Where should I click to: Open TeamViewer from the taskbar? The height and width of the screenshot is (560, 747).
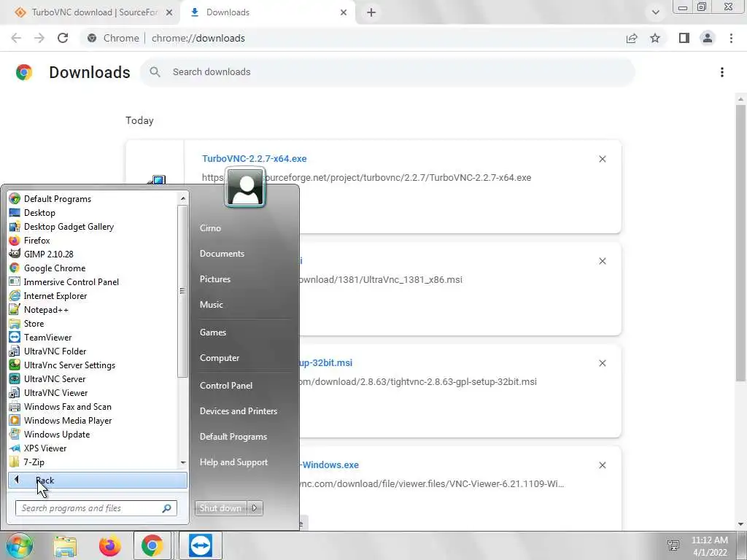point(201,545)
